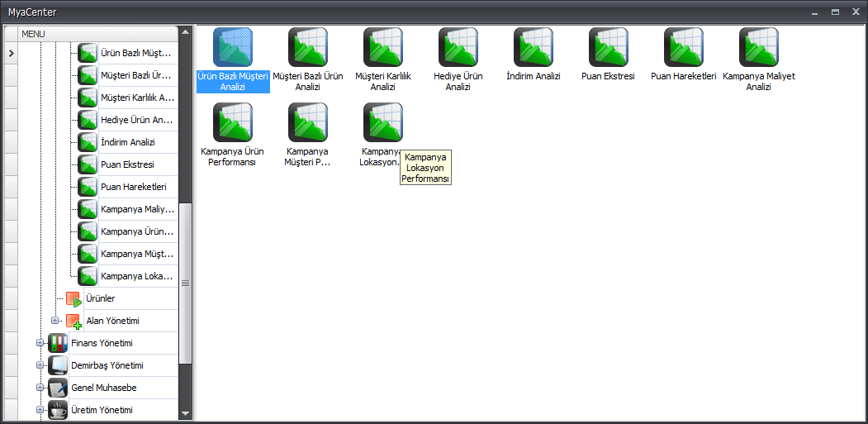Close the MyaCenter window
Image resolution: width=868 pixels, height=424 pixels.
click(x=856, y=12)
